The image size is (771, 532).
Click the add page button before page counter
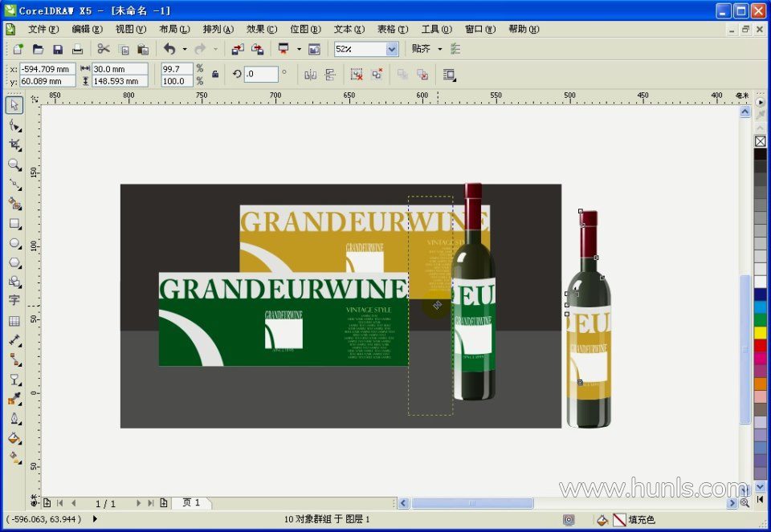pos(47,503)
